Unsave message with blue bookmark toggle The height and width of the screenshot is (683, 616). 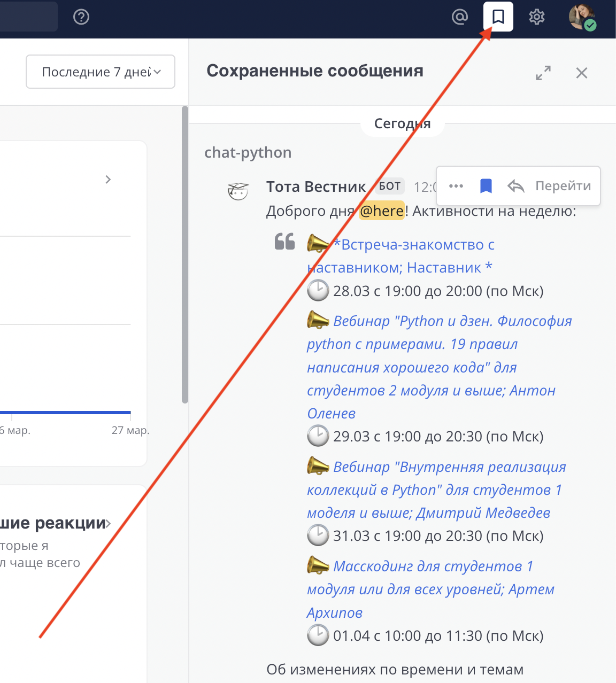486,186
